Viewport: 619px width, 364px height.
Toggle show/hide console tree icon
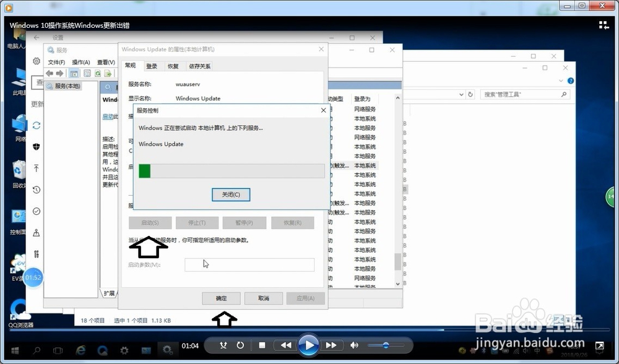pyautogui.click(x=74, y=74)
